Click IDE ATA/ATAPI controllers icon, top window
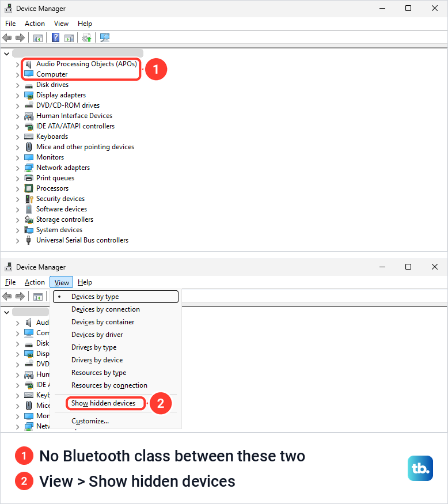Image resolution: width=448 pixels, height=504 pixels. point(29,126)
